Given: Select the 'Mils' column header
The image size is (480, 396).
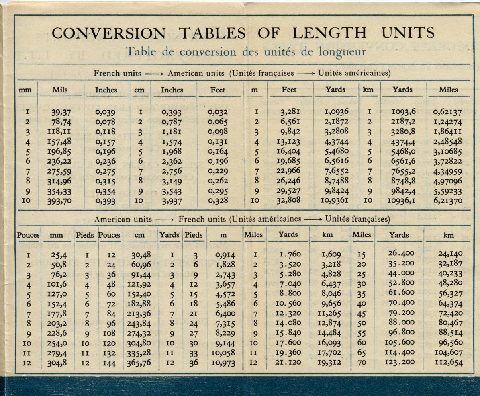Looking at the screenshot, I should point(60,89).
